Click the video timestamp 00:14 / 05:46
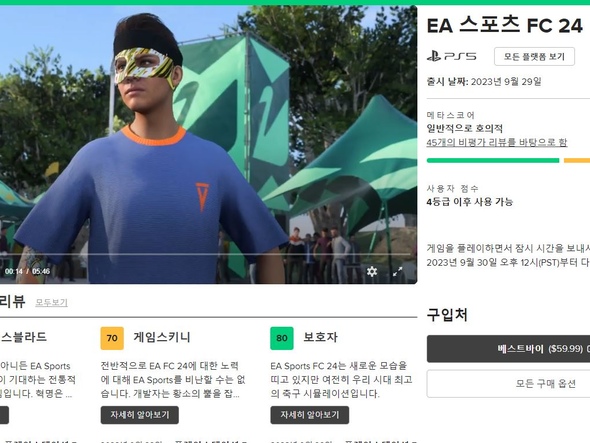590x443 pixels. click(x=27, y=271)
